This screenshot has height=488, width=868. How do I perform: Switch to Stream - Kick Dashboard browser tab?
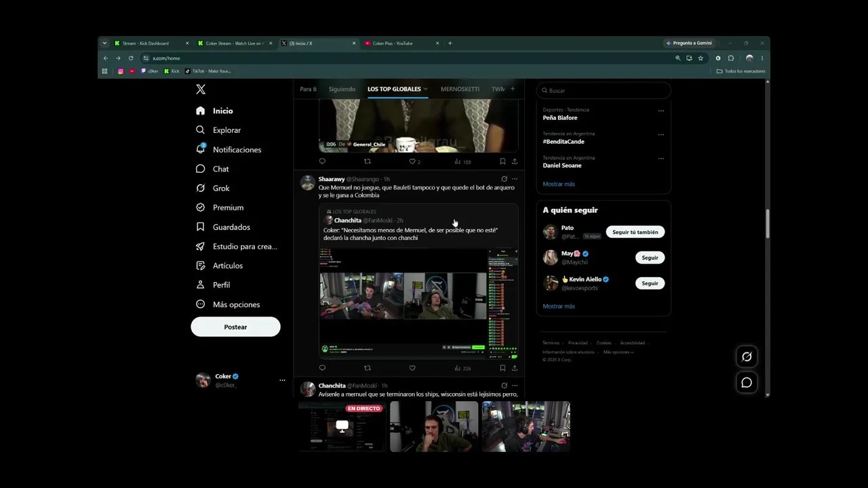point(151,43)
